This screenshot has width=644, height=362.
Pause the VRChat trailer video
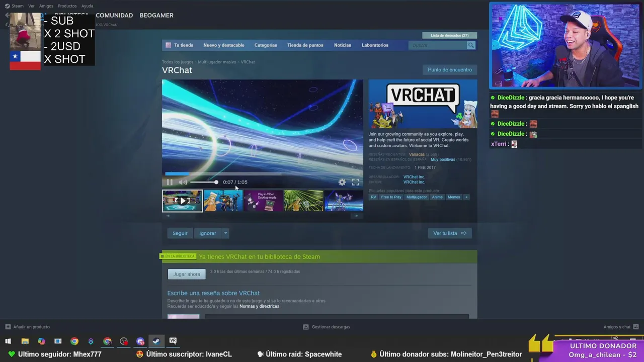(x=170, y=182)
